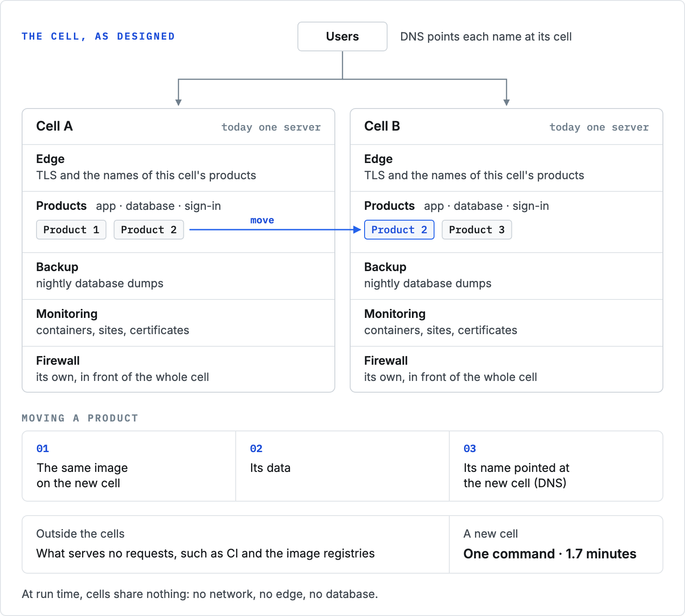Select the Firewall row in Cell B

click(507, 369)
